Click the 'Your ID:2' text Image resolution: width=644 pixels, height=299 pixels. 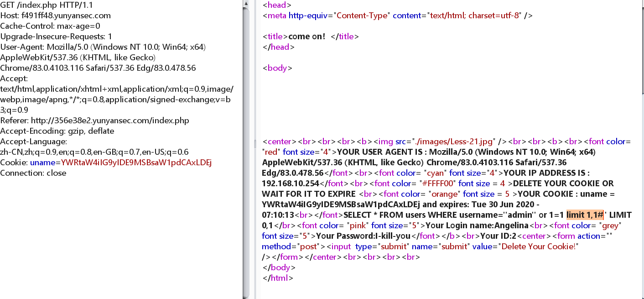498,236
